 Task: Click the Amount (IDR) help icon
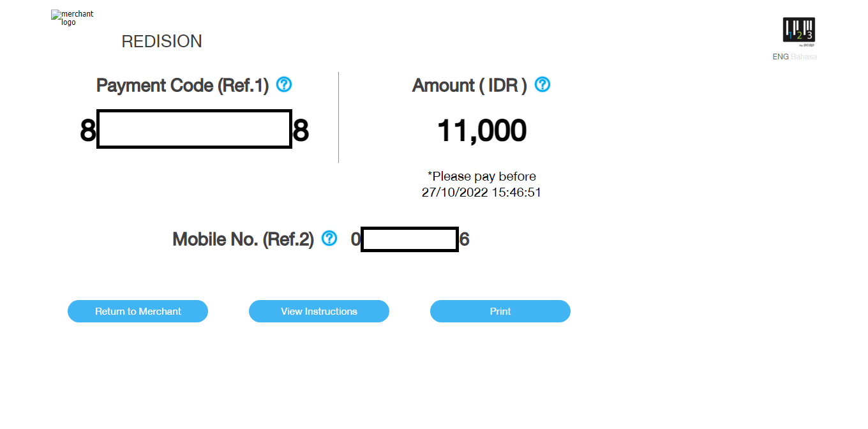click(x=542, y=84)
